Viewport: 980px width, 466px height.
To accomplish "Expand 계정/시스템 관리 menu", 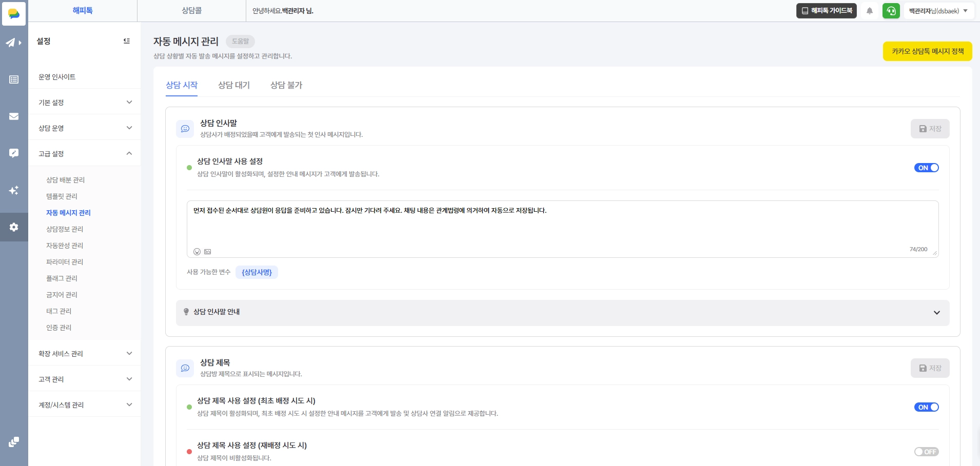I will 85,404.
